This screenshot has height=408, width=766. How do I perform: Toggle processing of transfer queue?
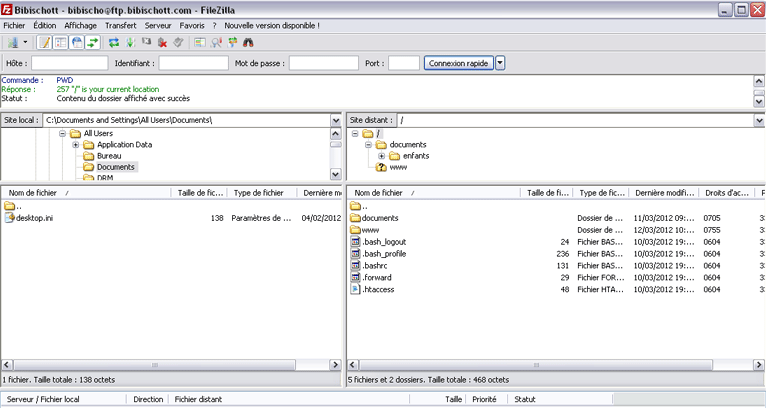tap(130, 43)
